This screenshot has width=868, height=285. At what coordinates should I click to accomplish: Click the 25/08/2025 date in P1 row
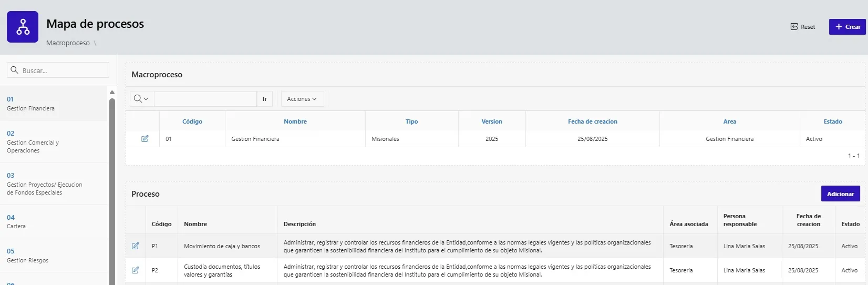[x=803, y=246]
